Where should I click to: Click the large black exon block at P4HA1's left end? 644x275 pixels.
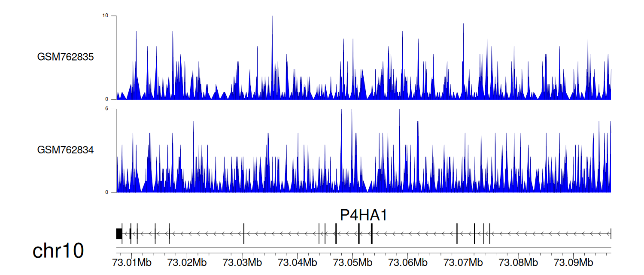tap(119, 234)
